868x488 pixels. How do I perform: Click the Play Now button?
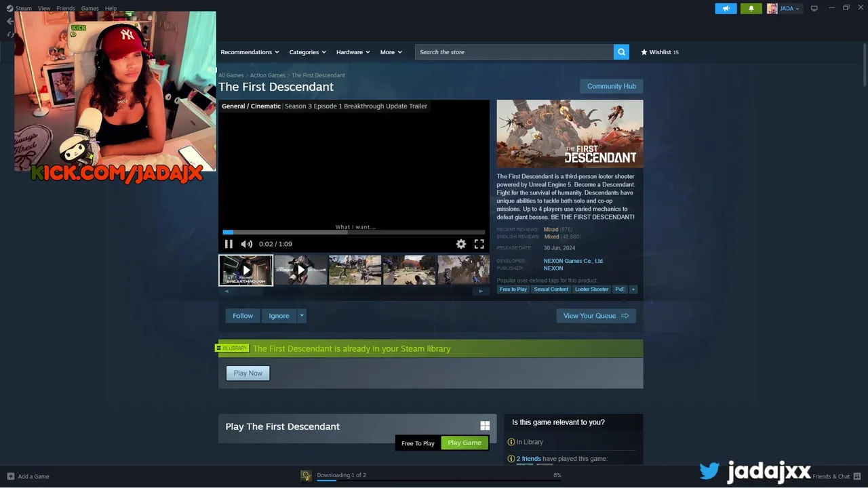click(248, 373)
